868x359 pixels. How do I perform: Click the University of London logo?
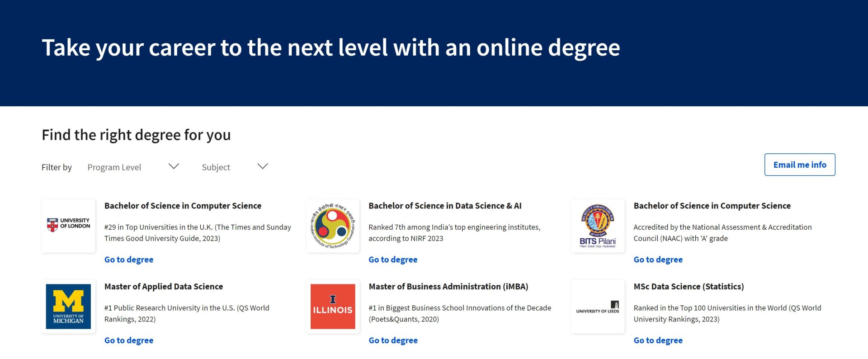(68, 225)
